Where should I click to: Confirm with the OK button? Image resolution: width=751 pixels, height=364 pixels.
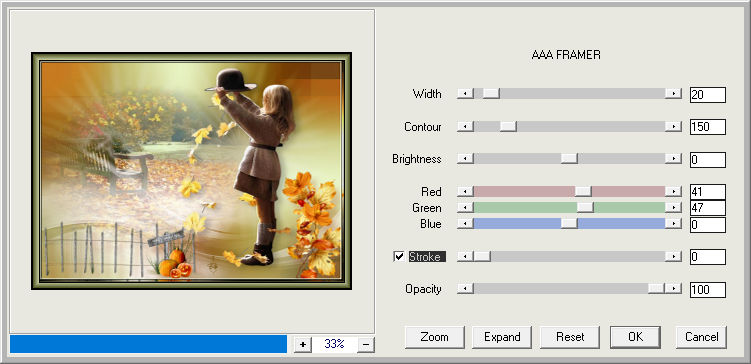(635, 337)
